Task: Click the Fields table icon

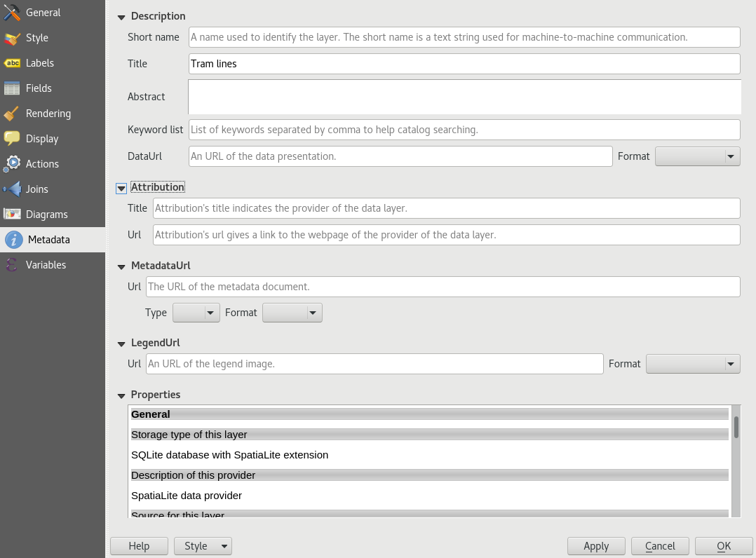Action: (x=11, y=88)
